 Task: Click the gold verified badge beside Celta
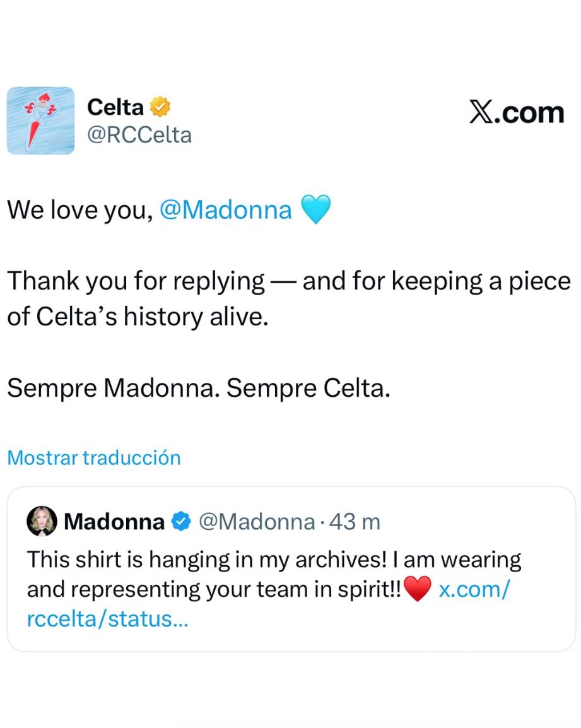(x=160, y=107)
